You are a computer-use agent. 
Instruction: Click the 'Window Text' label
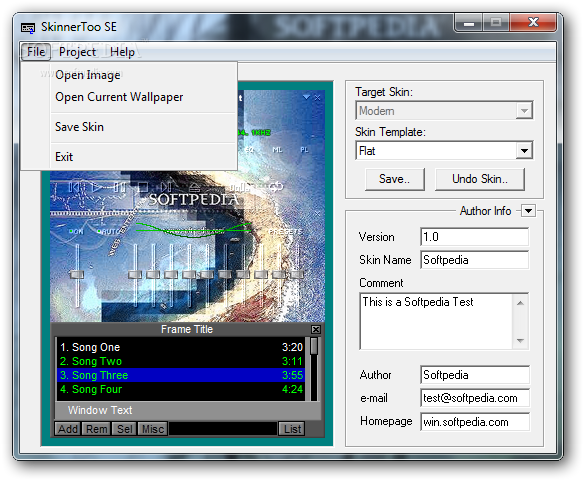(x=100, y=410)
